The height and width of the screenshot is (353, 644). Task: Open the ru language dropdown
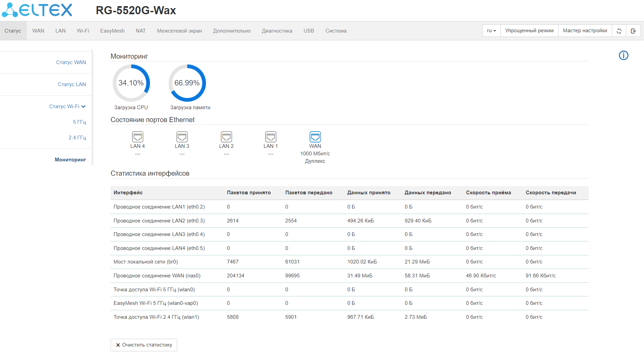click(491, 31)
